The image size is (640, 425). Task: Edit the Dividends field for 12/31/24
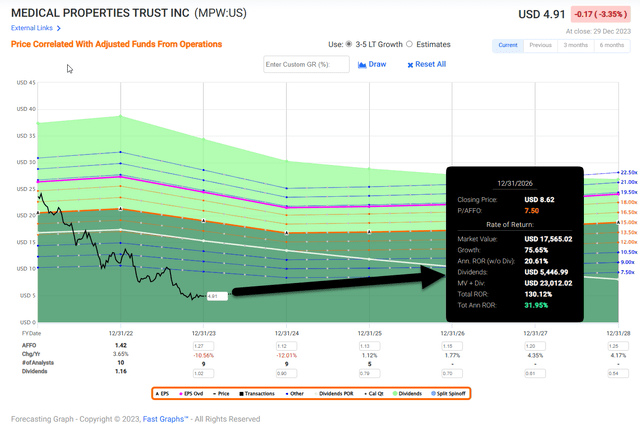(x=287, y=373)
